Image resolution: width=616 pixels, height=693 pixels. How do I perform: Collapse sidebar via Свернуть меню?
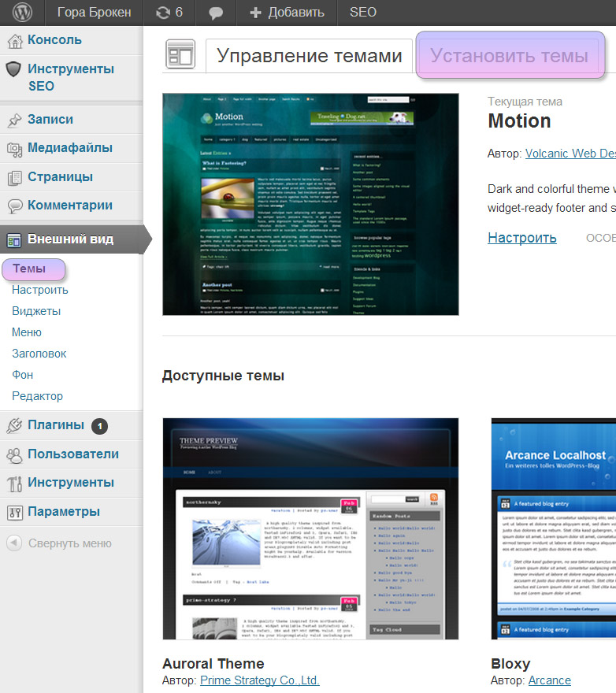(70, 543)
